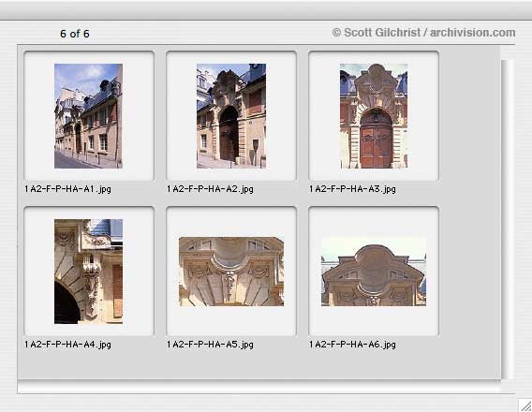The image size is (532, 412).
Task: Click the 1A2-F-P-HA-A5.jpg file name
Action: click(210, 345)
